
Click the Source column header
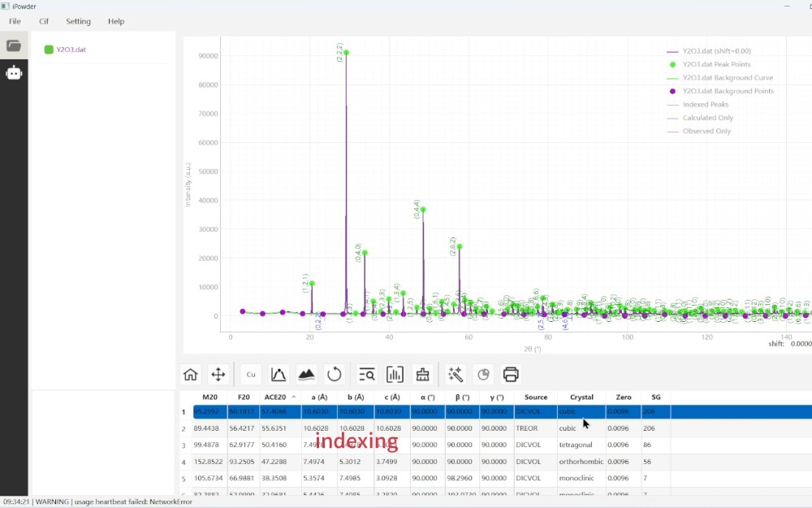coord(535,397)
